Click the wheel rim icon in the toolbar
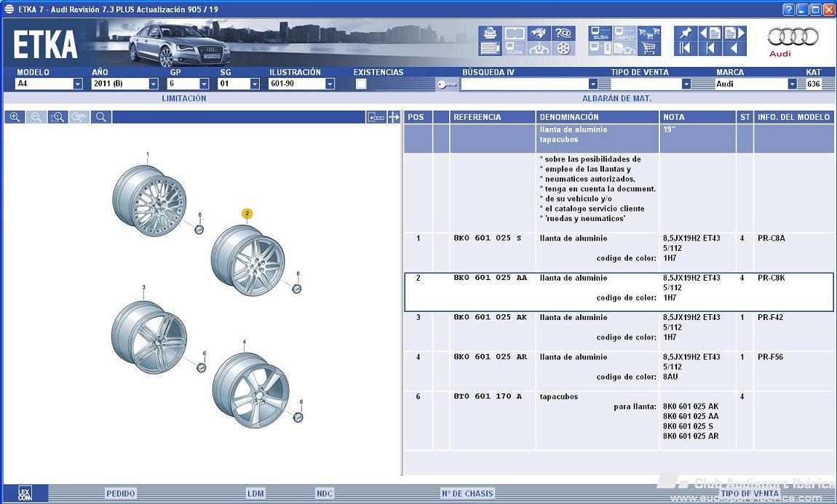The height and width of the screenshot is (504, 837). pos(563,49)
